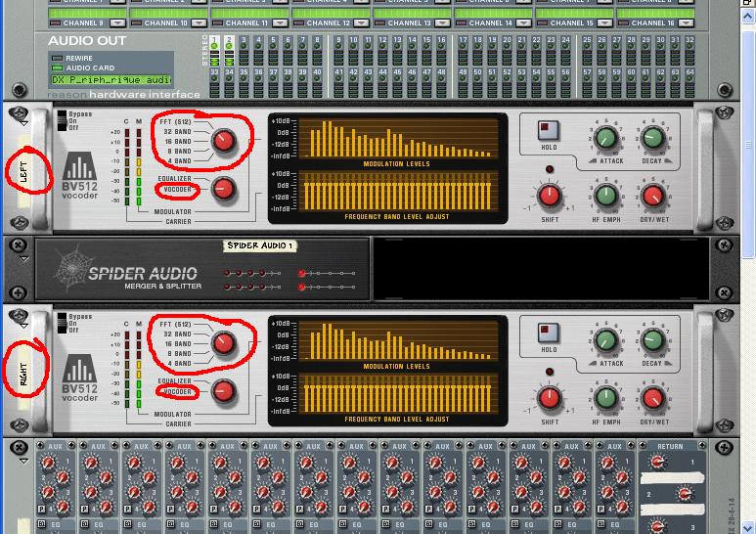Click the rack scrollbar down arrow
Screen dimensions: 756x534
(748, 527)
